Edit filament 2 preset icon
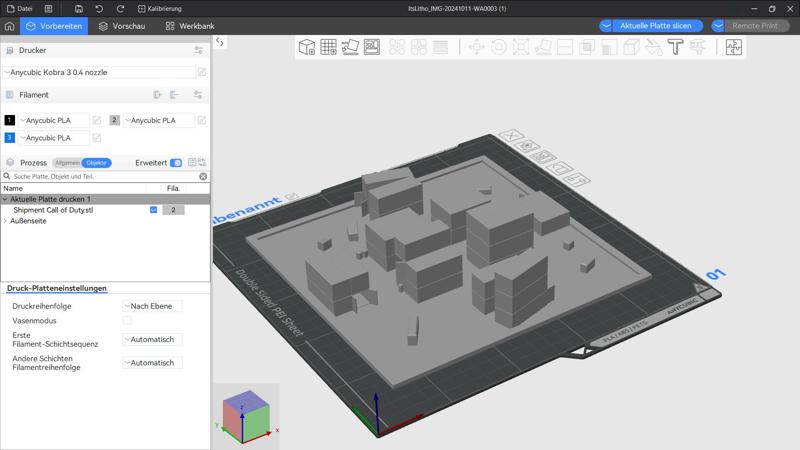The image size is (800, 450). tap(202, 120)
